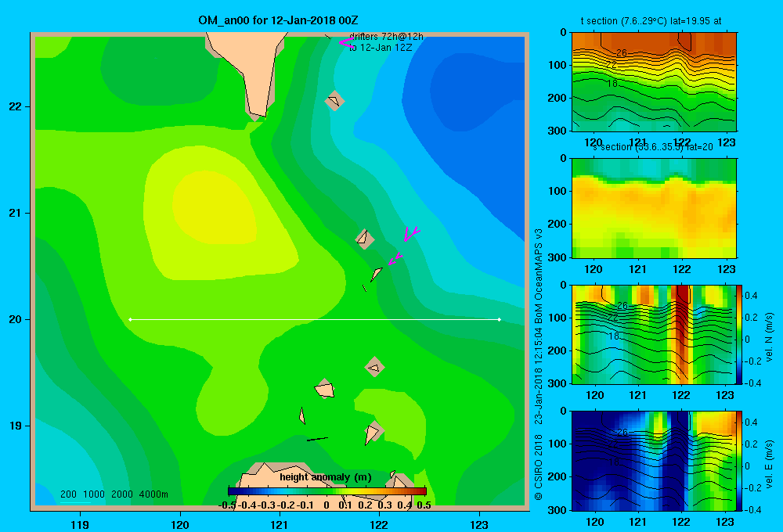This screenshot has width=783, height=532.
Task: Select the large magenta double-arrow drifter track near 21N
Action: coord(412,234)
